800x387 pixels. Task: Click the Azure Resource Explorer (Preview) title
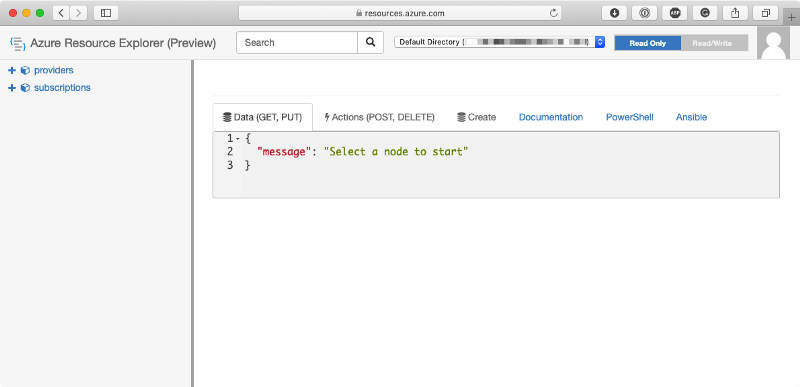pyautogui.click(x=123, y=43)
